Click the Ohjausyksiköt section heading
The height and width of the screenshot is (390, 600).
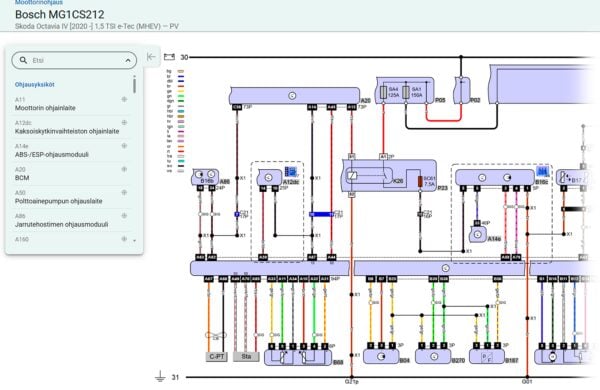click(x=34, y=85)
